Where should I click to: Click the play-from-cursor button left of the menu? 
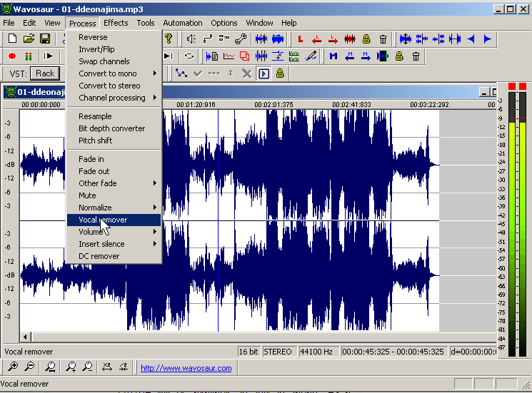pos(48,56)
